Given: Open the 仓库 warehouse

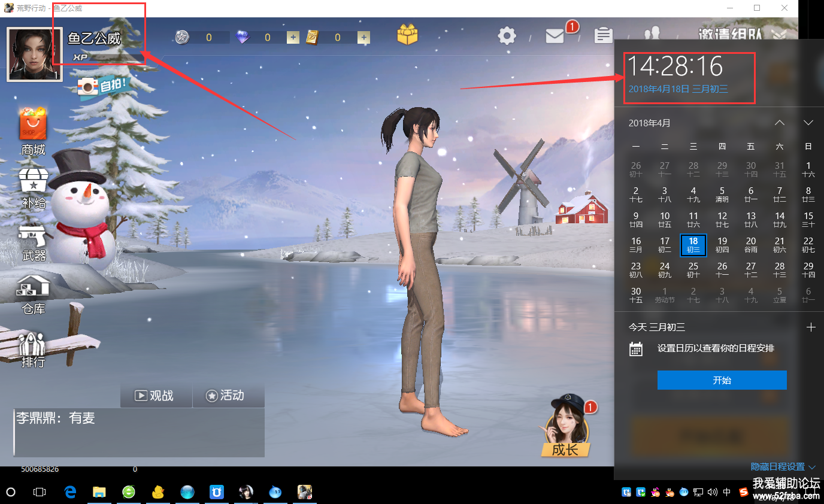Looking at the screenshot, I should 34,295.
